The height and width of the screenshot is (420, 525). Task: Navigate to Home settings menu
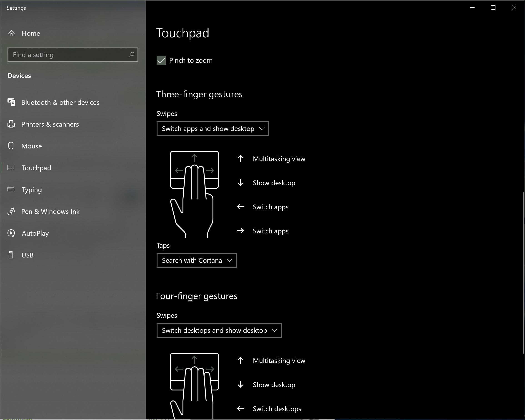[x=31, y=33]
